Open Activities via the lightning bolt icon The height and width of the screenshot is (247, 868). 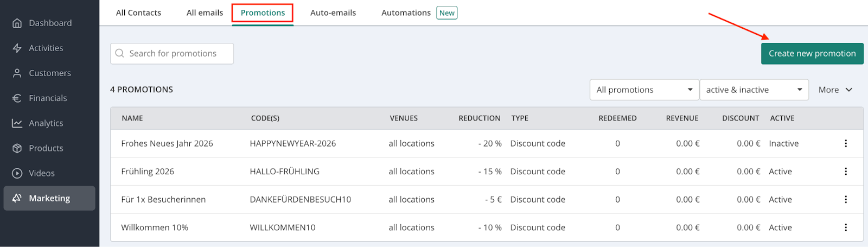(17, 48)
